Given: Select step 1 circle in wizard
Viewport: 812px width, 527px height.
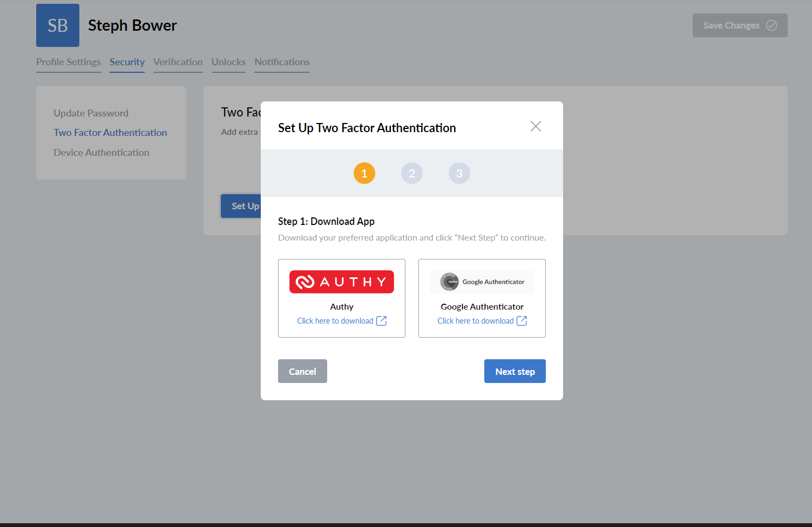Looking at the screenshot, I should tap(364, 173).
